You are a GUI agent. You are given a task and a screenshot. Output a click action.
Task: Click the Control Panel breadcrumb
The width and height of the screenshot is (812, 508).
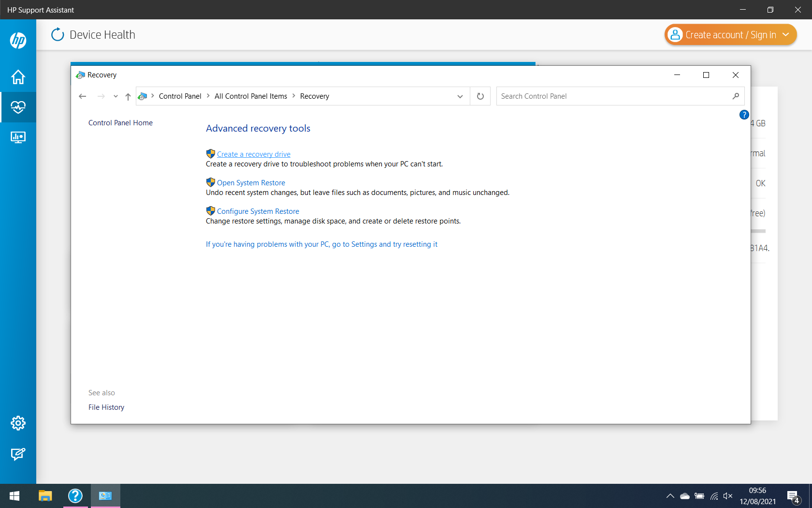180,96
